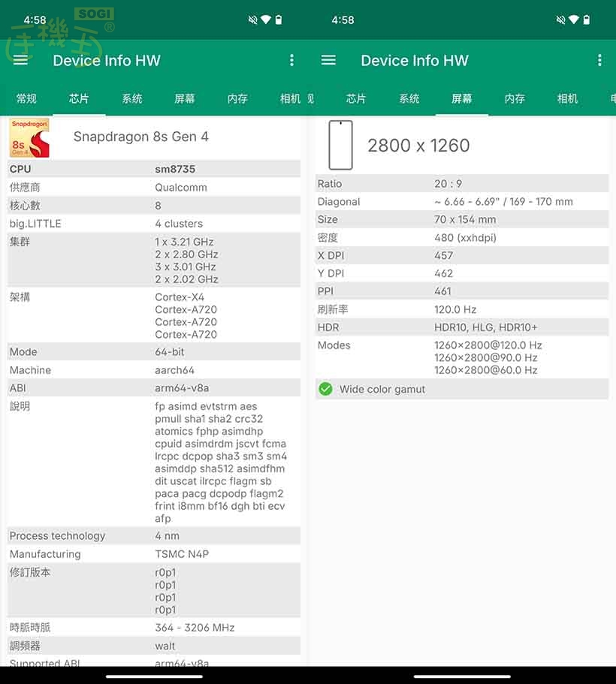The width and height of the screenshot is (616, 684).
Task: Tap the 2800 x 1260 resolution title
Action: [x=418, y=145]
